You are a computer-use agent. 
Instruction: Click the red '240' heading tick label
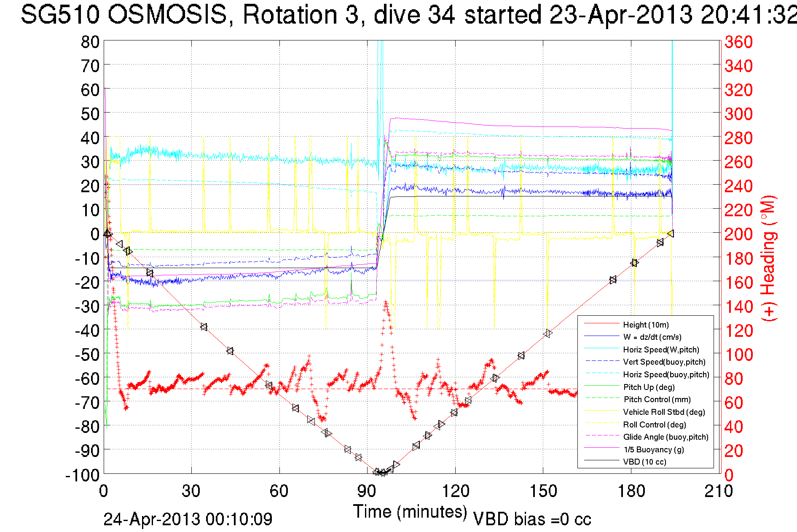738,186
